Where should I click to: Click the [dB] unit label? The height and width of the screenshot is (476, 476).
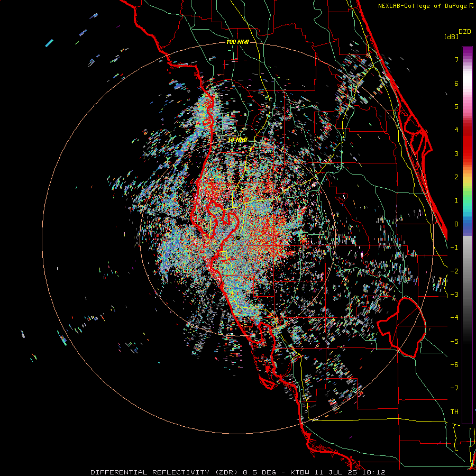(x=451, y=36)
